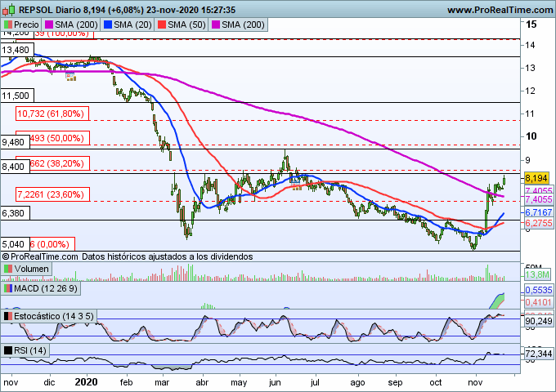The image size is (556, 392).
Task: Click the Estocástico label's black-red icon
Action: pos(8,316)
